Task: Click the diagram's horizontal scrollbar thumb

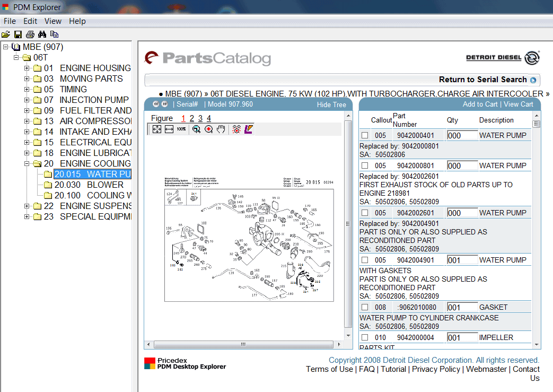Action: click(x=243, y=344)
